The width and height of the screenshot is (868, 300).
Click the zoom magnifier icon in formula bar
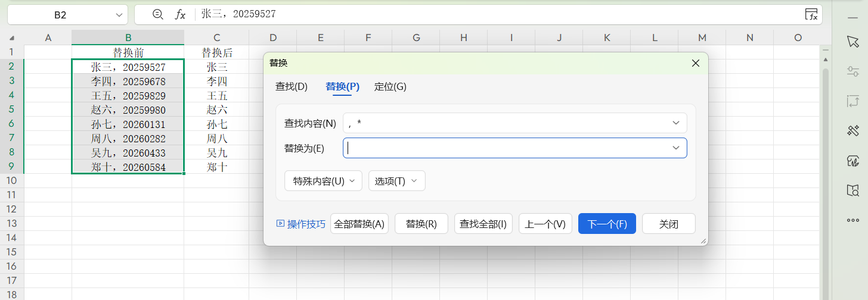[x=157, y=14]
